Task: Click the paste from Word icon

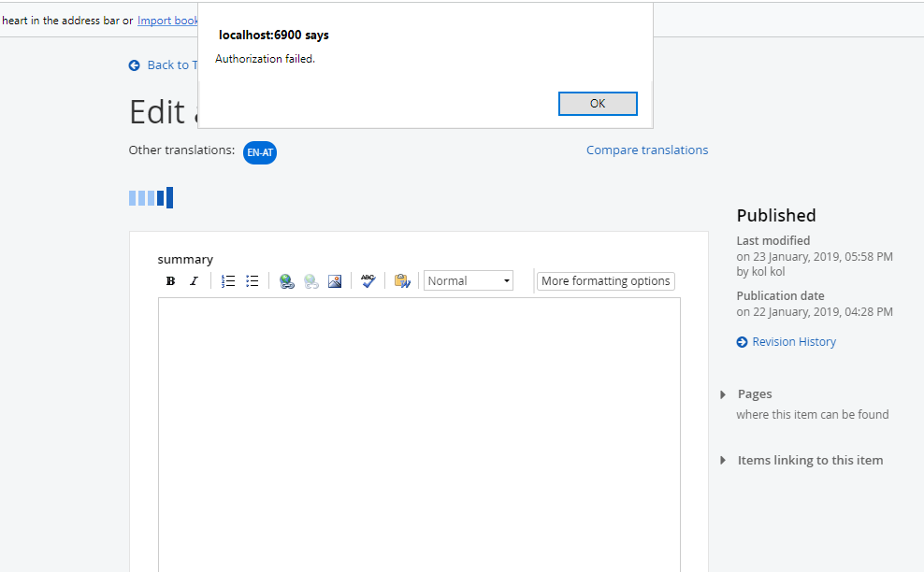Action: point(402,281)
